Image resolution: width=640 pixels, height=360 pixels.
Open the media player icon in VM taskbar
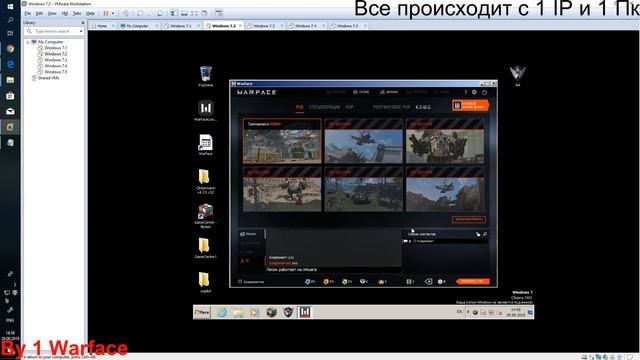click(255, 313)
